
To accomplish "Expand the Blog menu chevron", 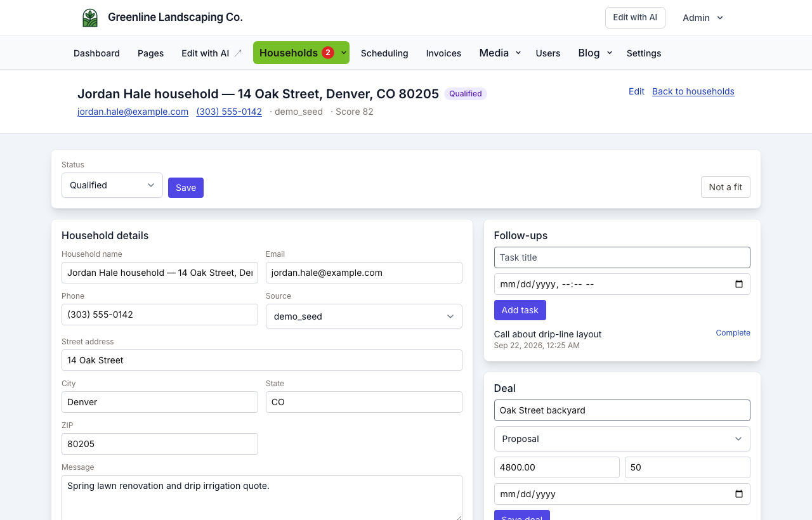I will 610,53.
